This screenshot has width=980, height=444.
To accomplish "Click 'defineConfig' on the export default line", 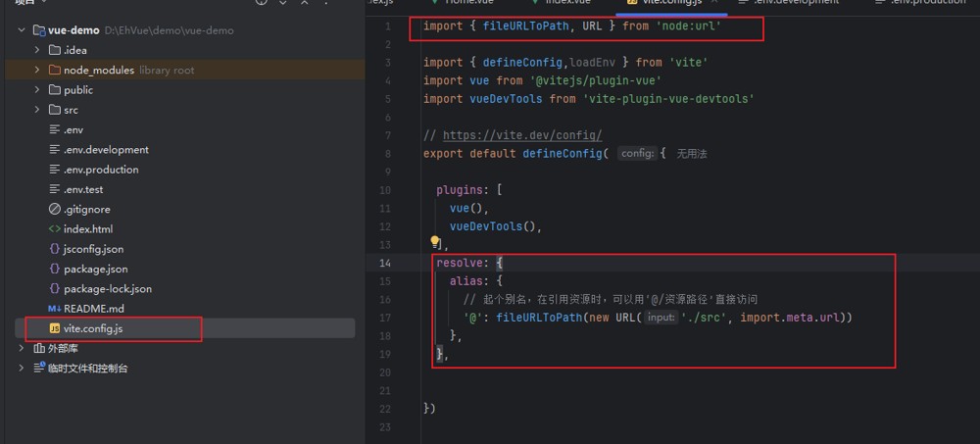I will pos(562,154).
